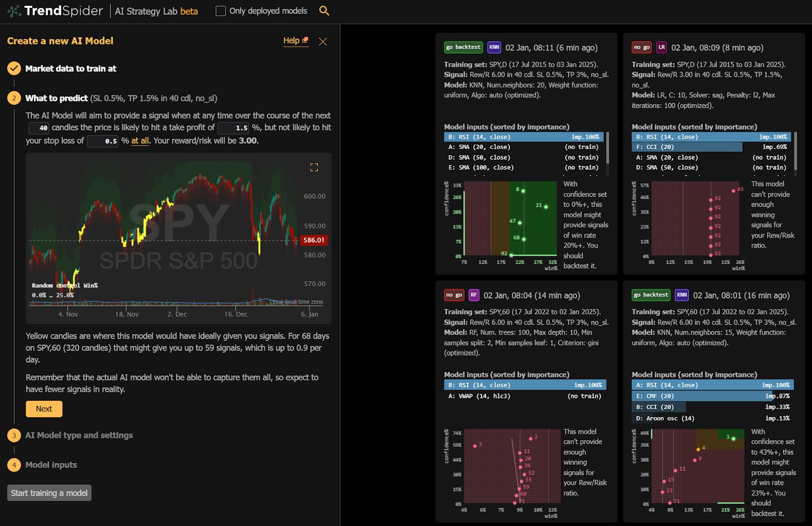The width and height of the screenshot is (812, 526).
Task: Expand the AI Model type and settings step
Action: pyautogui.click(x=79, y=435)
